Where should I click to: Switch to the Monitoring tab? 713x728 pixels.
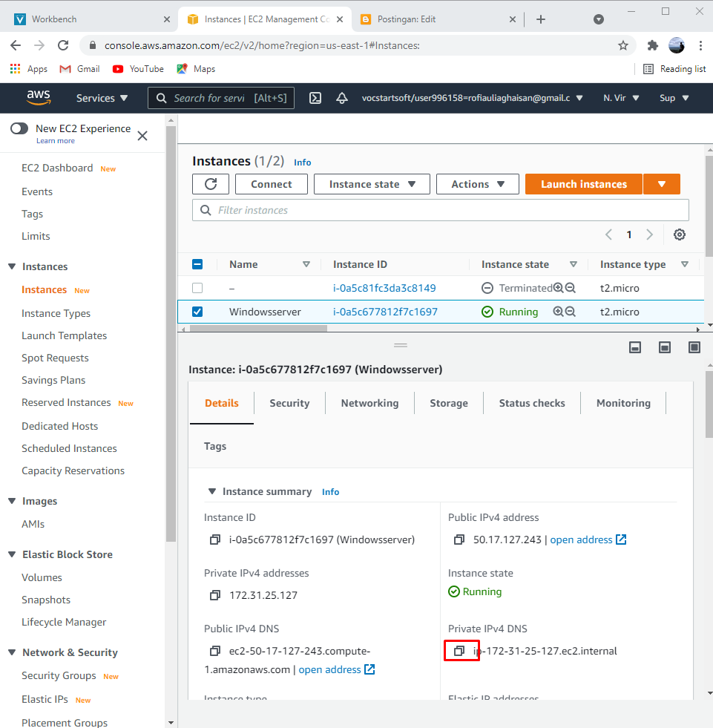click(x=623, y=403)
